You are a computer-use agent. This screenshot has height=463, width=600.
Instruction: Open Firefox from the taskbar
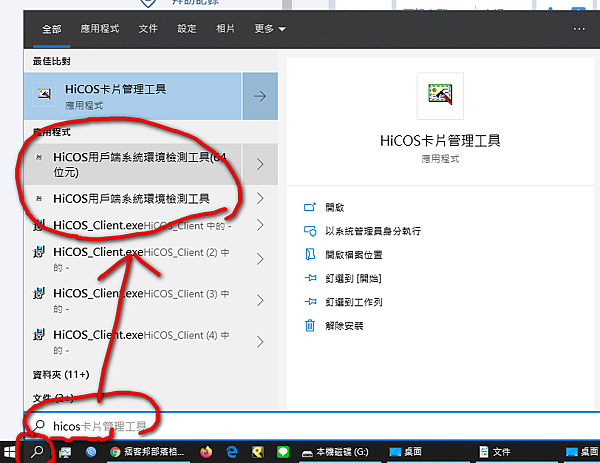(206, 452)
